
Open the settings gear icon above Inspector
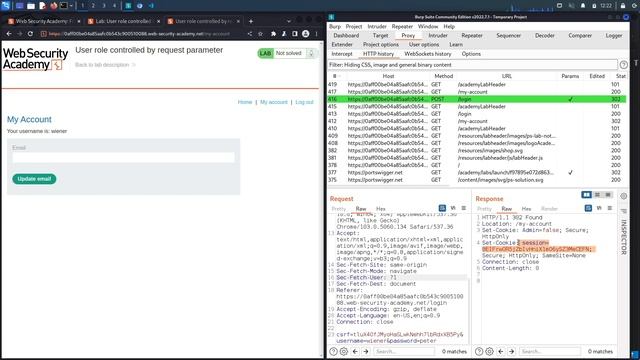623,196
